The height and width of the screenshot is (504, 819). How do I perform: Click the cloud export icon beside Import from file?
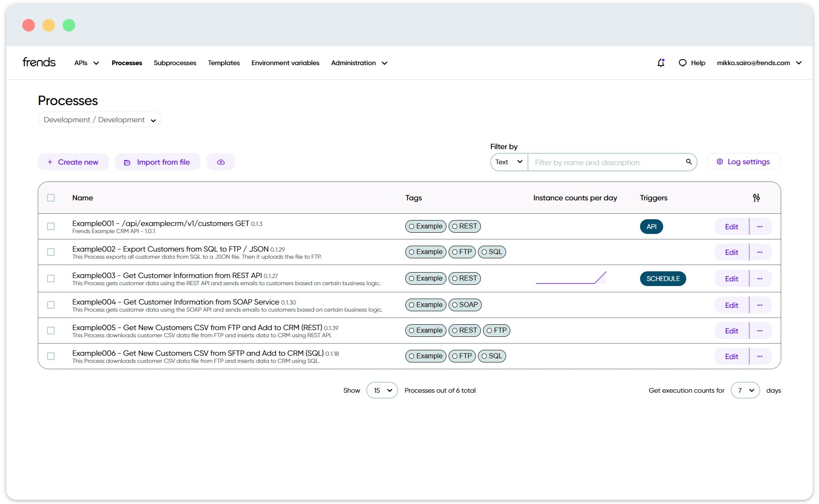[221, 162]
